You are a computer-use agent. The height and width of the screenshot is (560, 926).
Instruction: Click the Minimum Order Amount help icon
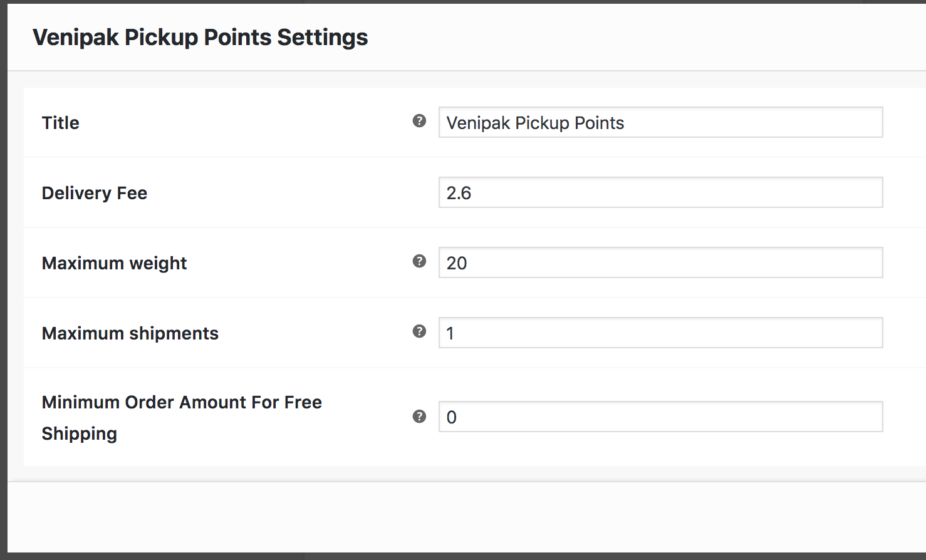[419, 417]
